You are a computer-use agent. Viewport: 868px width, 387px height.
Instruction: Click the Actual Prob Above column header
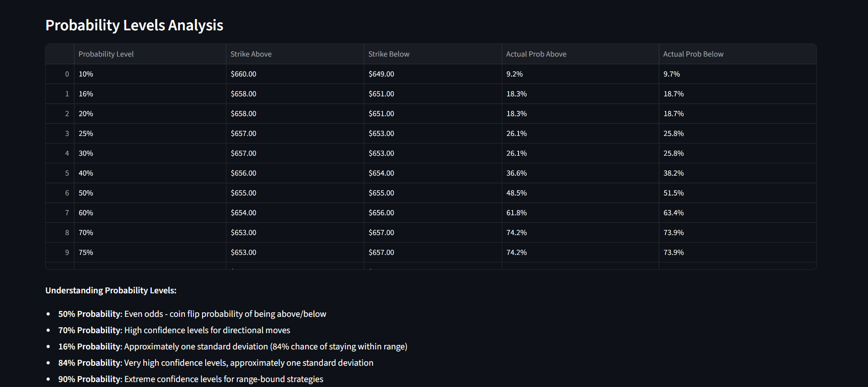tap(536, 54)
